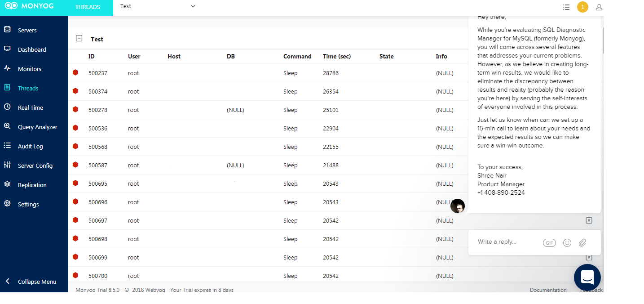644x304 pixels.
Task: Click the THREADS header tab
Action: click(88, 7)
